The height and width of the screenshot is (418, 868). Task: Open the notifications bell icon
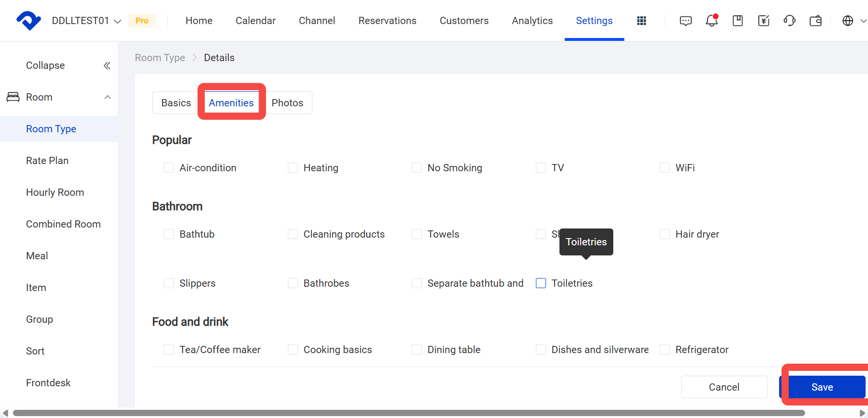(712, 20)
